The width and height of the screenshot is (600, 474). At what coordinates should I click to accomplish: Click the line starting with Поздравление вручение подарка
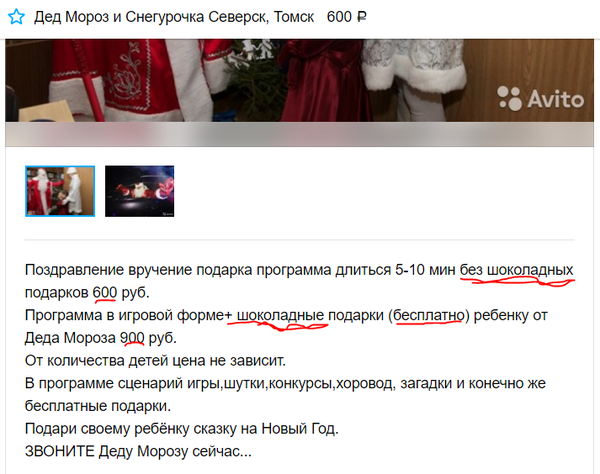[x=299, y=270]
